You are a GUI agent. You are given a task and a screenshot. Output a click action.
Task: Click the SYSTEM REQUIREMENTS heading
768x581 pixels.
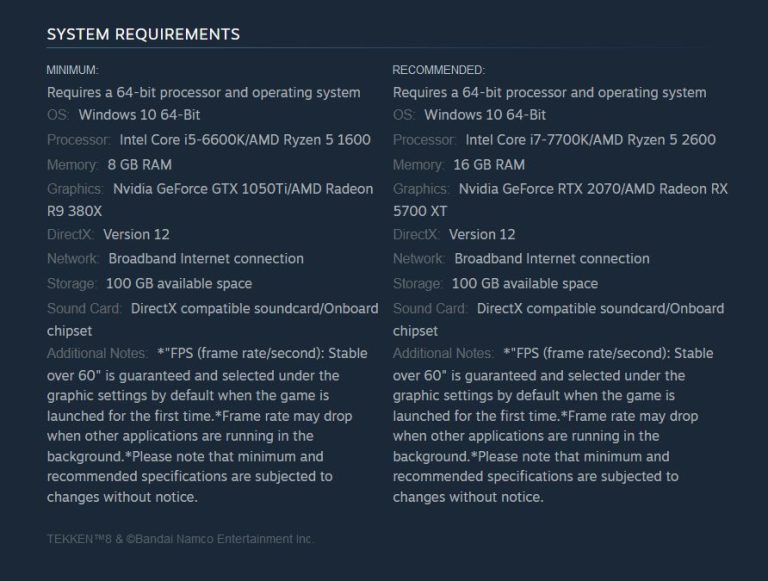coord(143,34)
